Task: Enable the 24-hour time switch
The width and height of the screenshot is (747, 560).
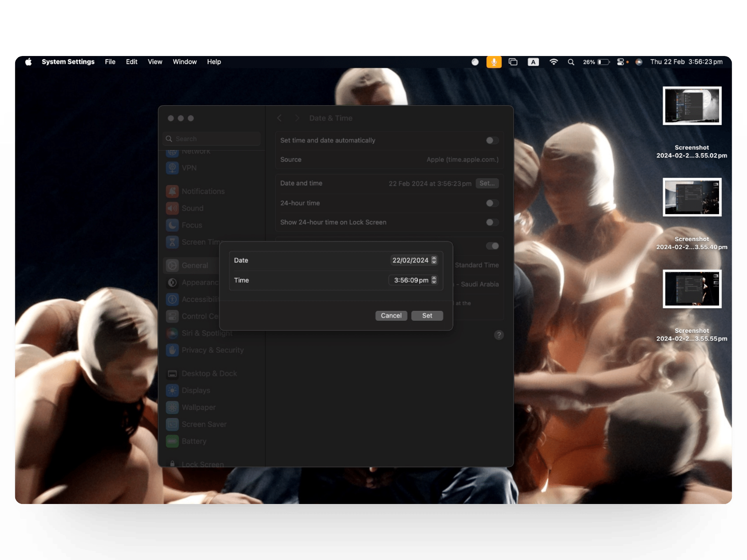Action: [x=492, y=203]
